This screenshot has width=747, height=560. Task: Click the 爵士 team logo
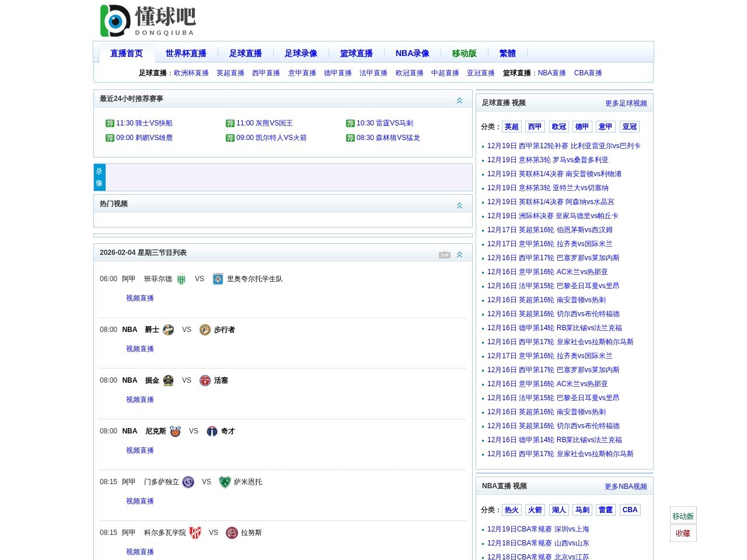[x=168, y=330]
